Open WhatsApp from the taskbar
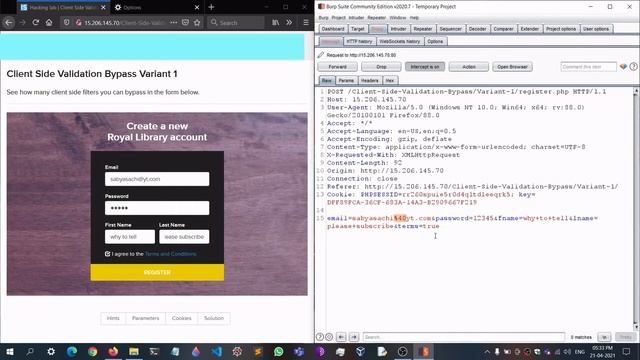Screen dimensions: 640x360 (278, 351)
